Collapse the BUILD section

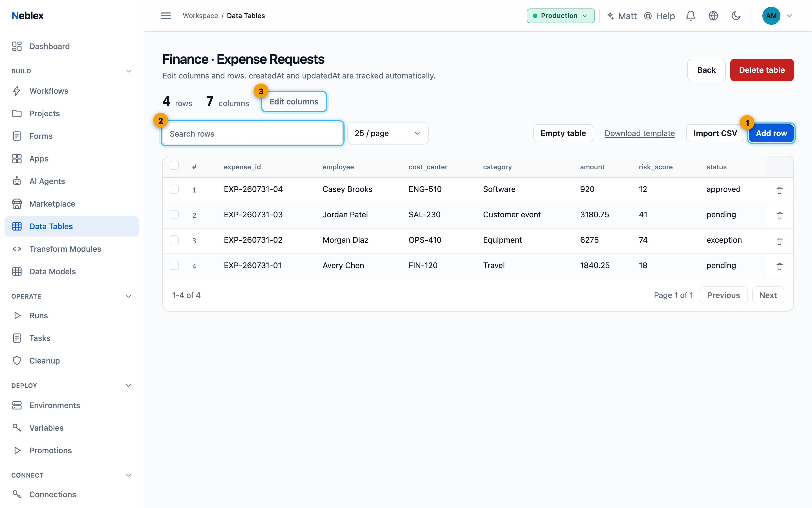(129, 71)
